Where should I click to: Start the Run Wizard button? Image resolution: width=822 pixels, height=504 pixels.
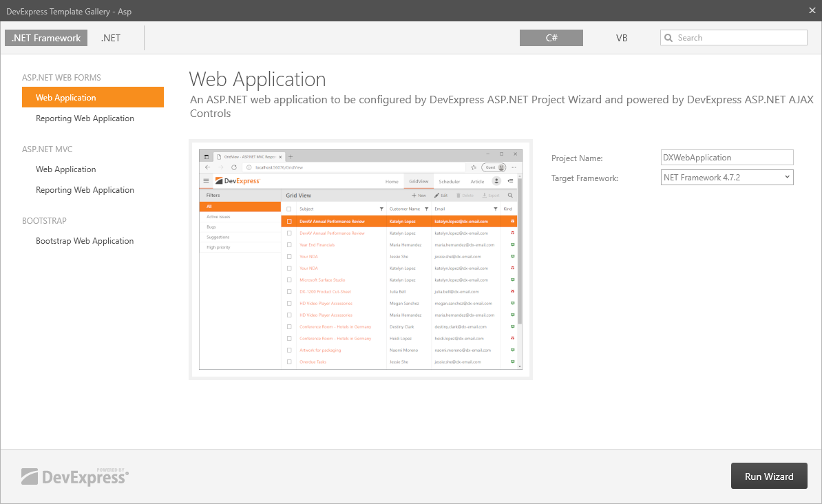[x=769, y=476]
